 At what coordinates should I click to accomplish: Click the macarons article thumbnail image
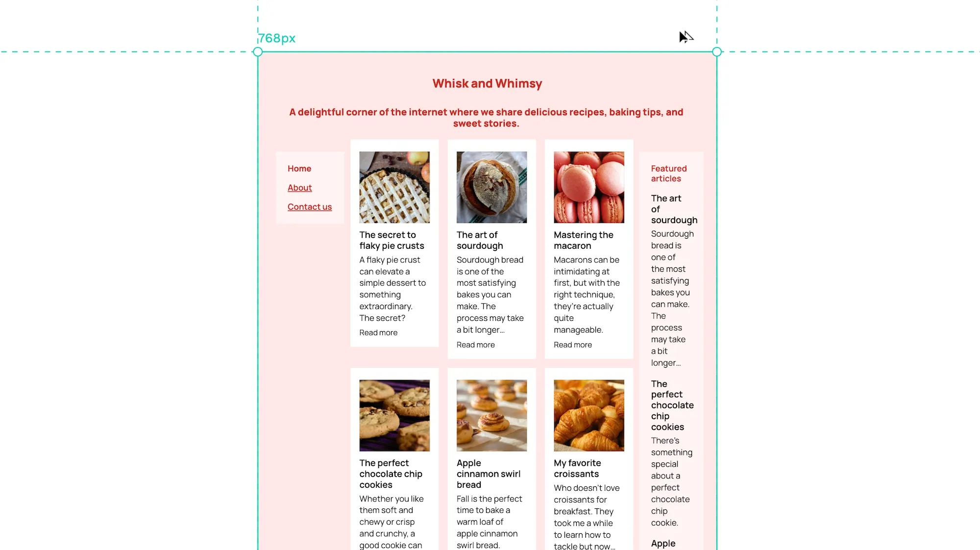coord(589,187)
